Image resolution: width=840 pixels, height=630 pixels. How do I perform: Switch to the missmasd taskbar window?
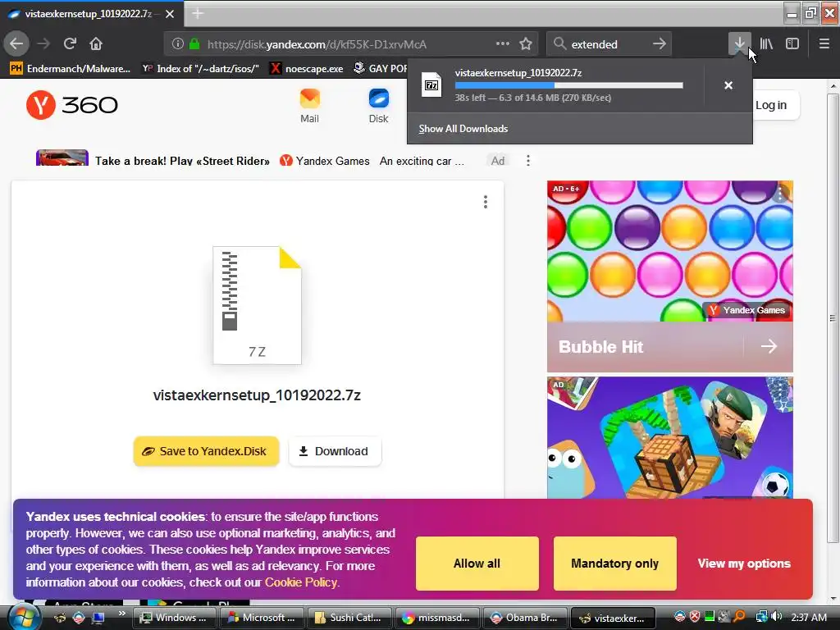click(437, 618)
